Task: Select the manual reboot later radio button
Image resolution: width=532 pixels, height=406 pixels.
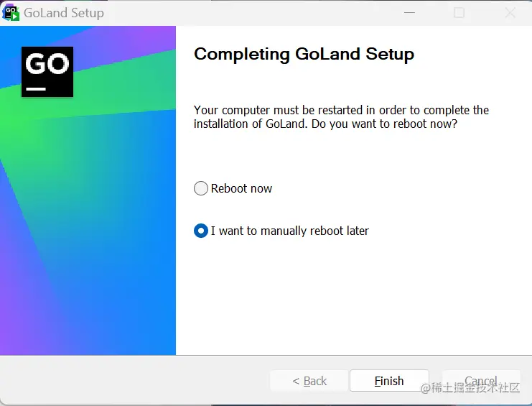Action: pos(201,231)
